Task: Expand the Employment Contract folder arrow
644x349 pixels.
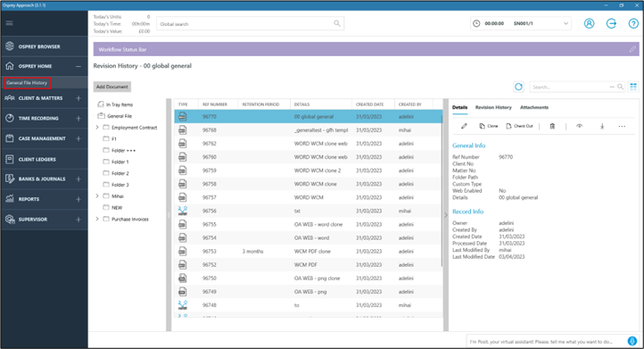Action: (x=97, y=128)
